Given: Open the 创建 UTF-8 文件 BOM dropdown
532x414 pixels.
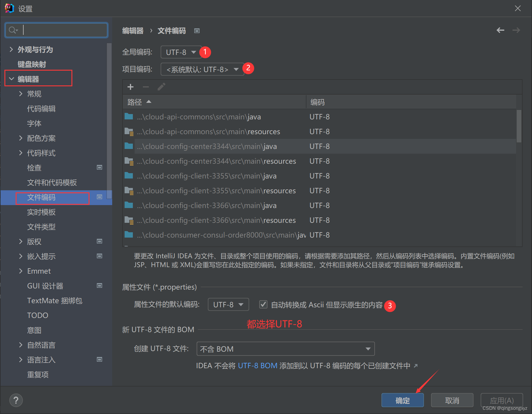Looking at the screenshot, I should coord(285,349).
